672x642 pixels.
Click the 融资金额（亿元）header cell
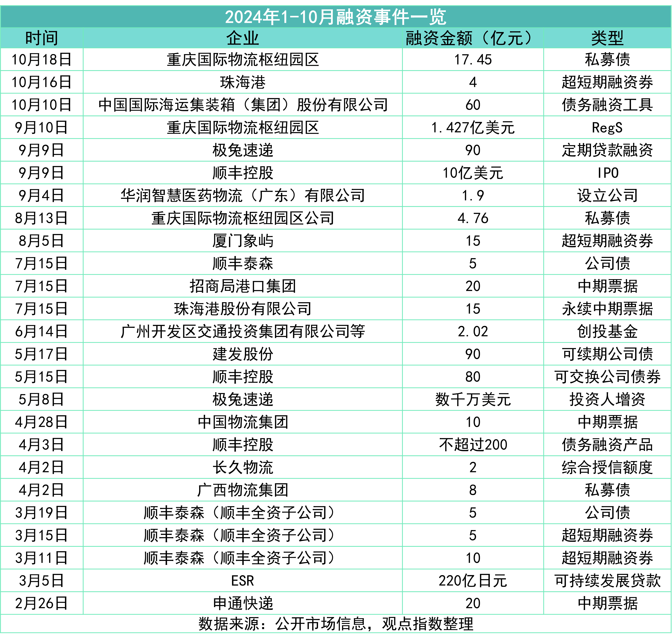click(x=473, y=38)
